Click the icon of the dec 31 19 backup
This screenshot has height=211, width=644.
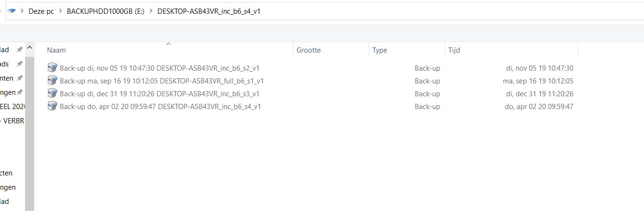pos(52,93)
